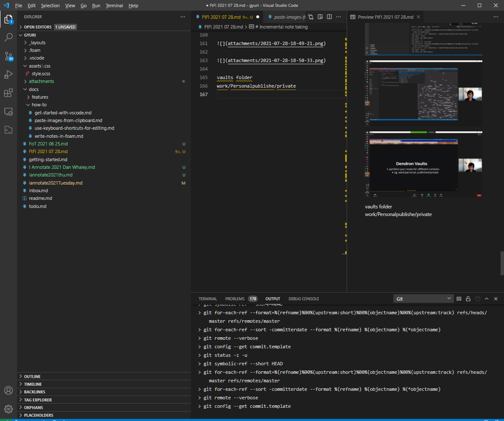Toggle the Output scroll lock
Image resolution: width=504 pixels, height=421 pixels.
(468, 299)
